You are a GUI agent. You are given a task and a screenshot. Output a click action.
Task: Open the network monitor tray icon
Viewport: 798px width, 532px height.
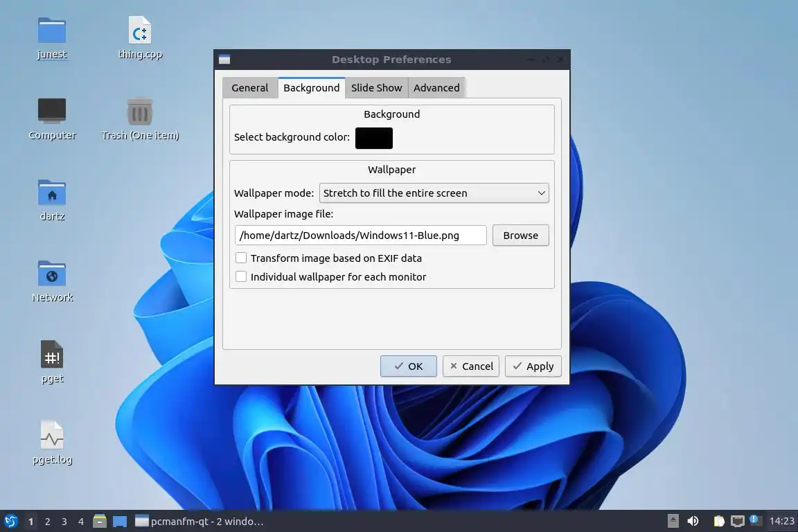(x=738, y=521)
